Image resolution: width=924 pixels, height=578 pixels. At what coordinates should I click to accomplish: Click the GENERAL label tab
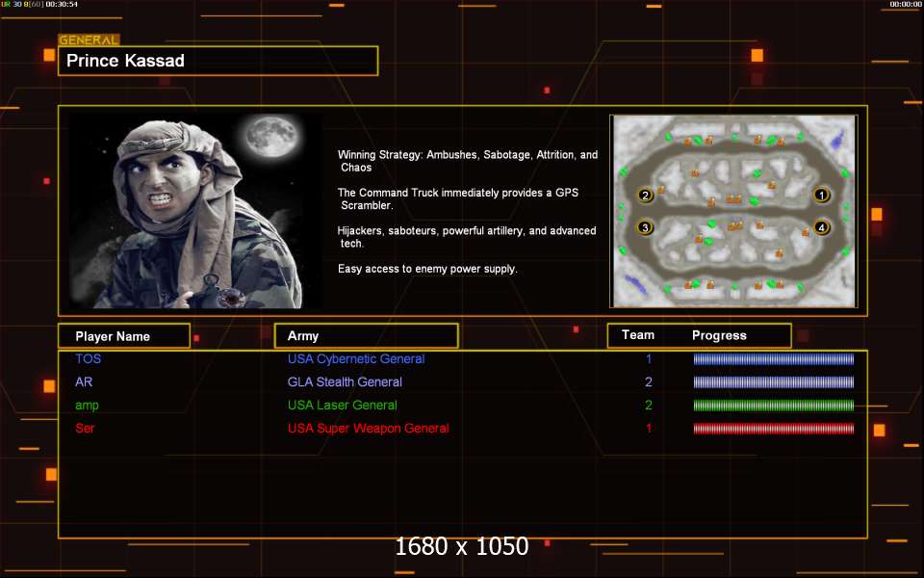[x=89, y=40]
